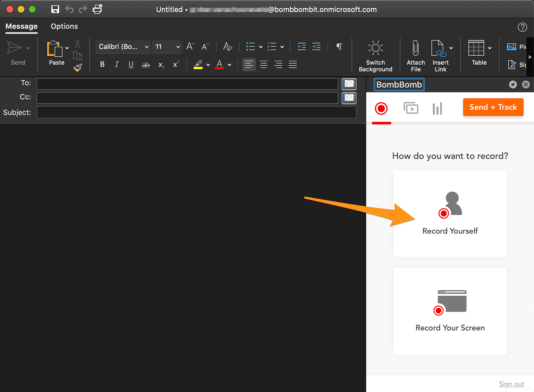
Task: Select the BombBomb record tab
Action: pos(381,109)
